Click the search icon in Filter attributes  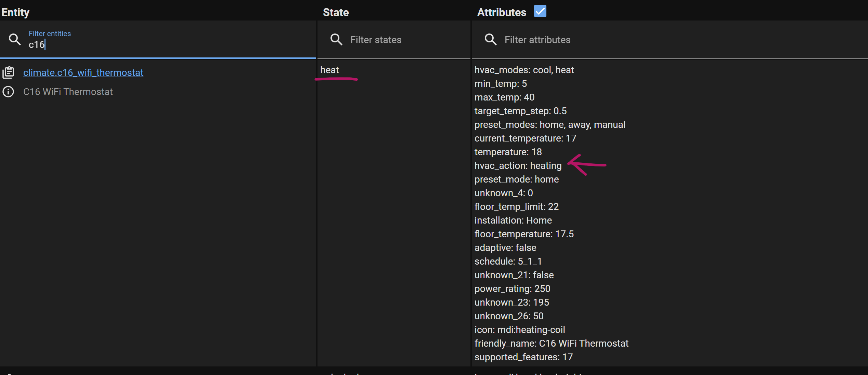(490, 39)
